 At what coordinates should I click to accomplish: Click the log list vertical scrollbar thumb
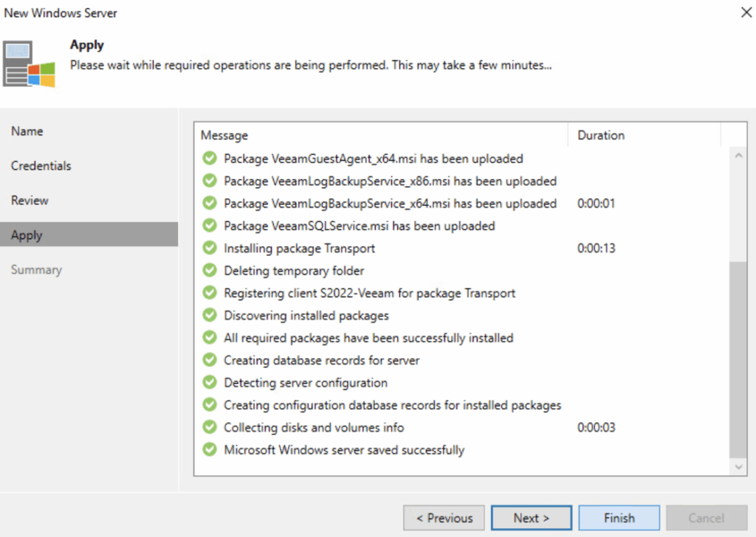coord(738,359)
